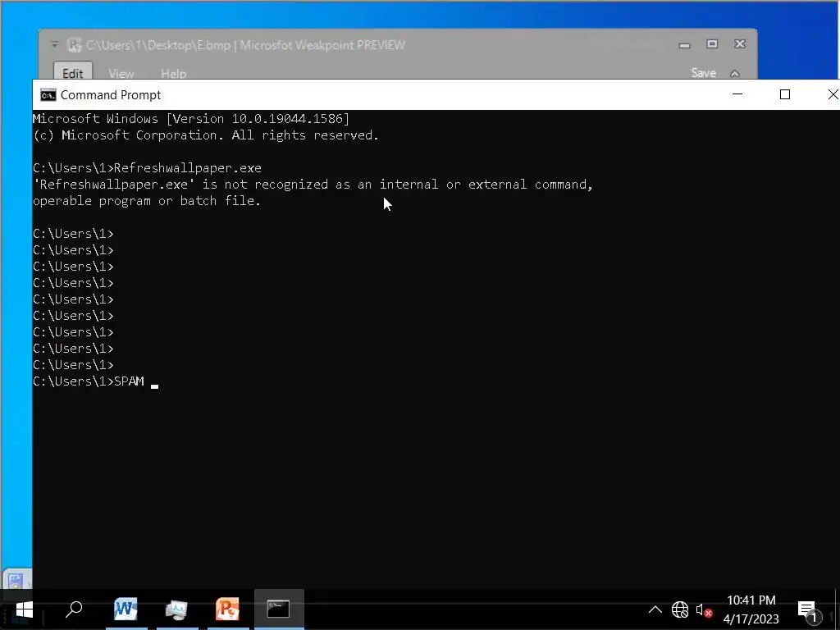Screen dimensions: 840x630
Task: Click the Command Prompt title bar icon
Action: click(48, 95)
